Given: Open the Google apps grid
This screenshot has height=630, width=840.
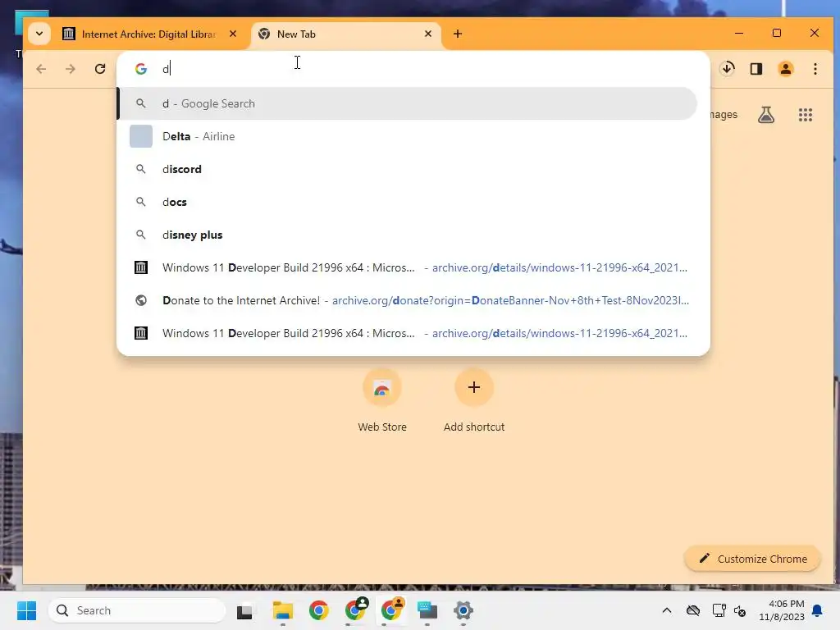Looking at the screenshot, I should click(806, 115).
